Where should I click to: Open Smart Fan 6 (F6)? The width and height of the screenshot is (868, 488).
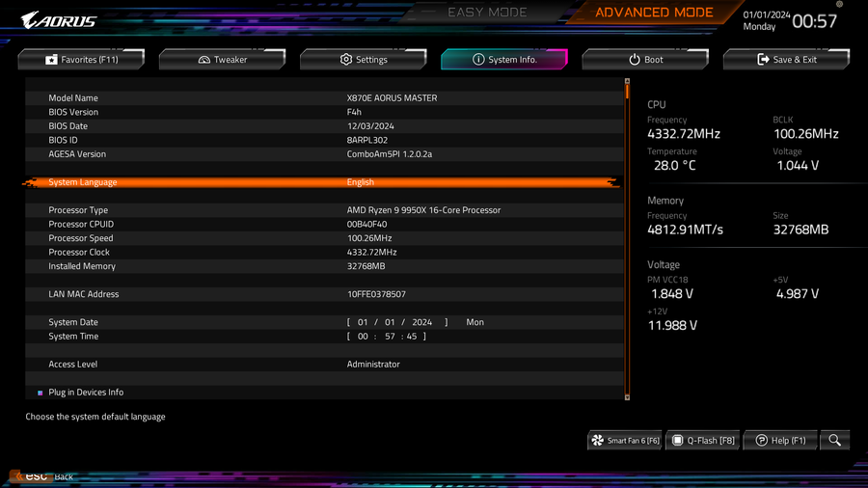point(625,441)
